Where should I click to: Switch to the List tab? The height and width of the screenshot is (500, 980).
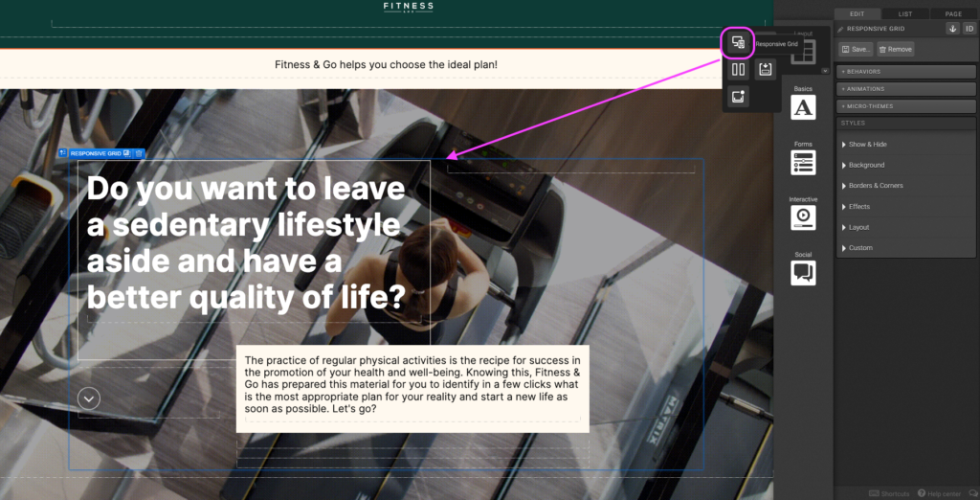904,13
